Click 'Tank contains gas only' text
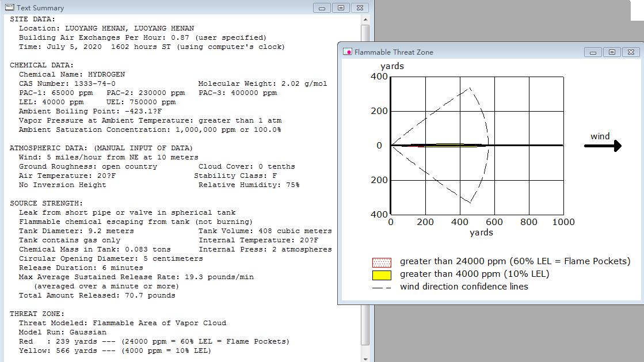The height and width of the screenshot is (362, 644). pos(70,240)
